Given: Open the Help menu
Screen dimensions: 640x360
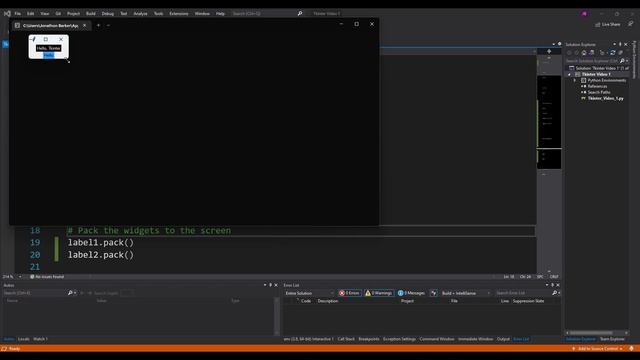Looking at the screenshot, I should [220, 13].
